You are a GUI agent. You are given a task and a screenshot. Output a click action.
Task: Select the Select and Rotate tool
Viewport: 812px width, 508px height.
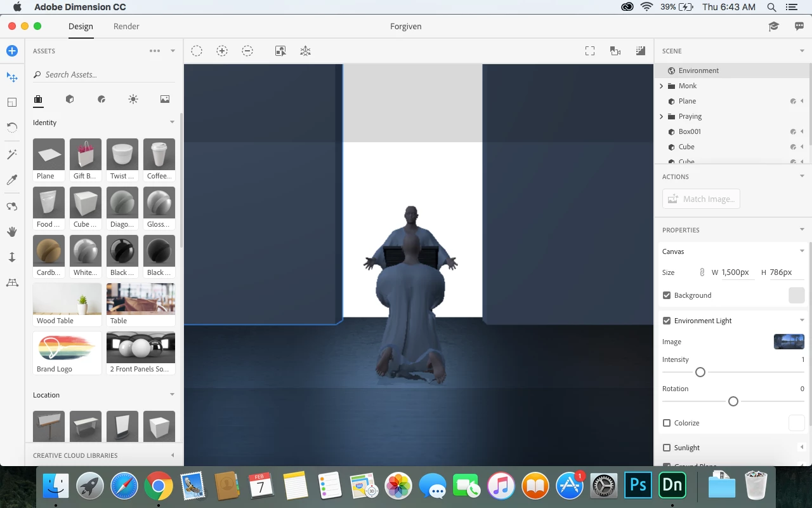tap(12, 128)
